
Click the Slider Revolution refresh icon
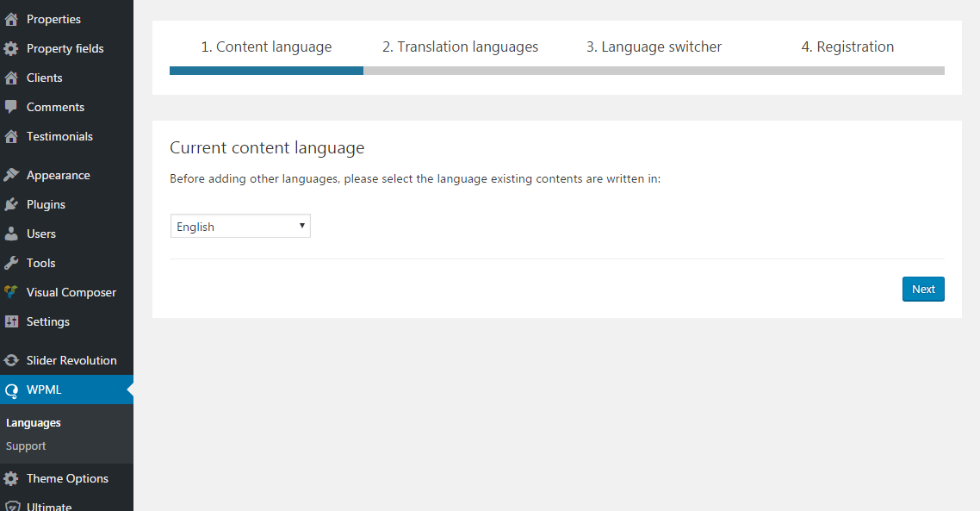(x=11, y=360)
